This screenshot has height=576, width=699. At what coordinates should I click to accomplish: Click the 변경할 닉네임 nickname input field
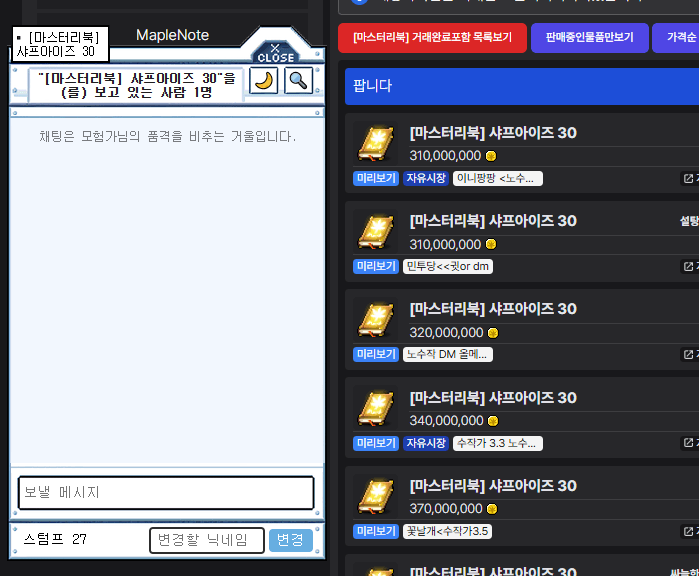pyautogui.click(x=207, y=540)
